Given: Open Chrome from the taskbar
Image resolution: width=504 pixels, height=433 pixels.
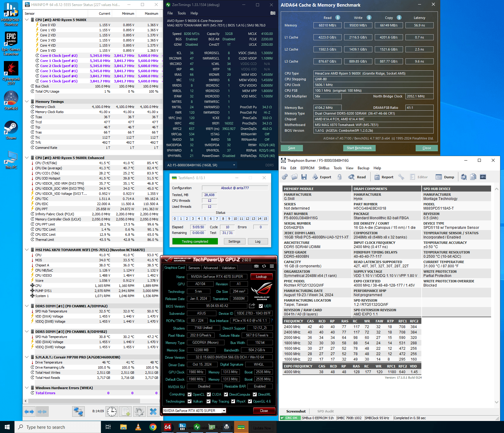Looking at the screenshot, I should tap(153, 427).
